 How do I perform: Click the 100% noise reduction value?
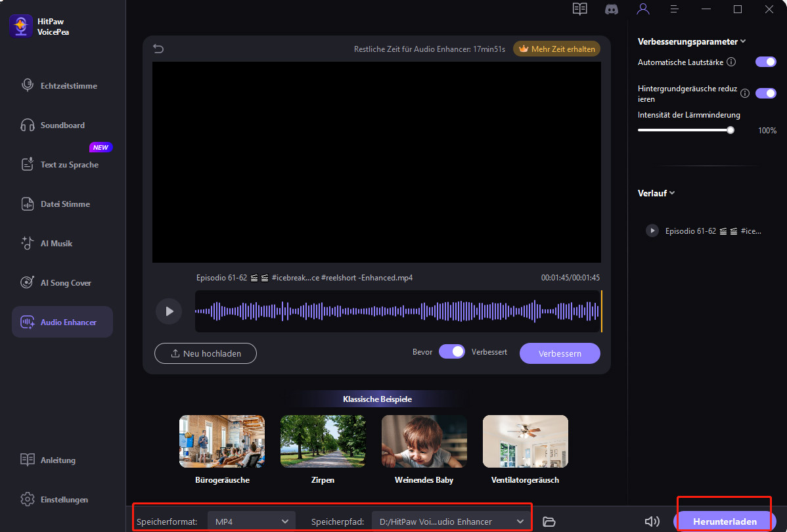[x=767, y=131]
